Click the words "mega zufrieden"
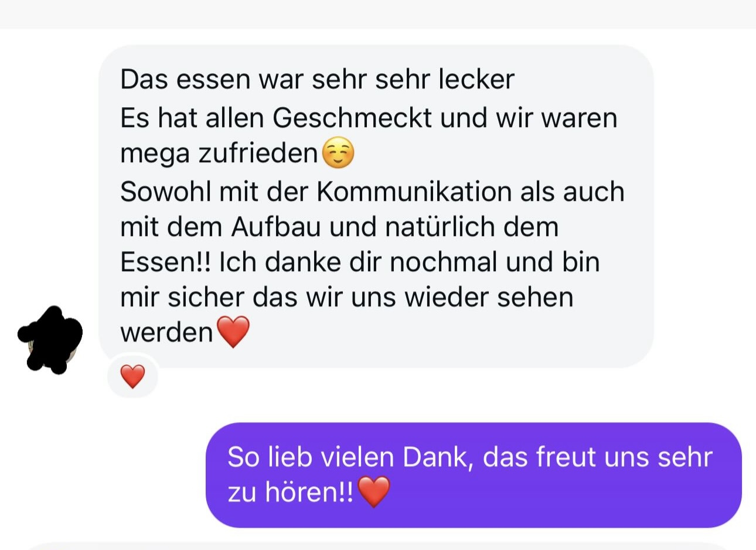The image size is (756, 550). pos(219,154)
